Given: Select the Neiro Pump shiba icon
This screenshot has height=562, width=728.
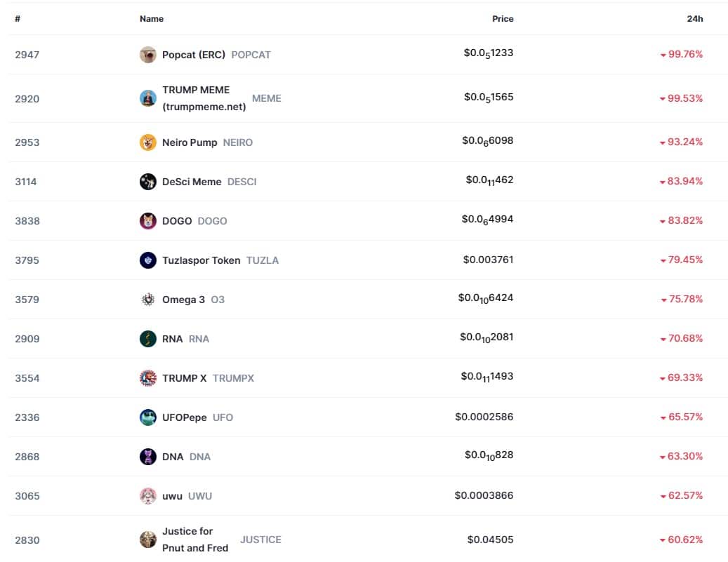Looking at the screenshot, I should coord(147,142).
